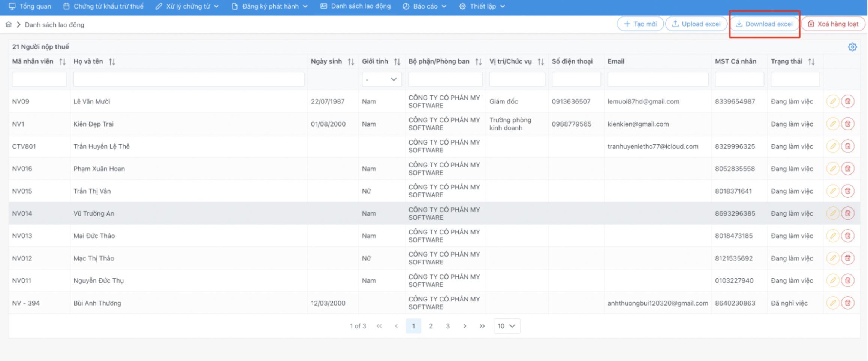Sort by Trạng thái column
Viewport: 868px width, 361px height.
[811, 62]
